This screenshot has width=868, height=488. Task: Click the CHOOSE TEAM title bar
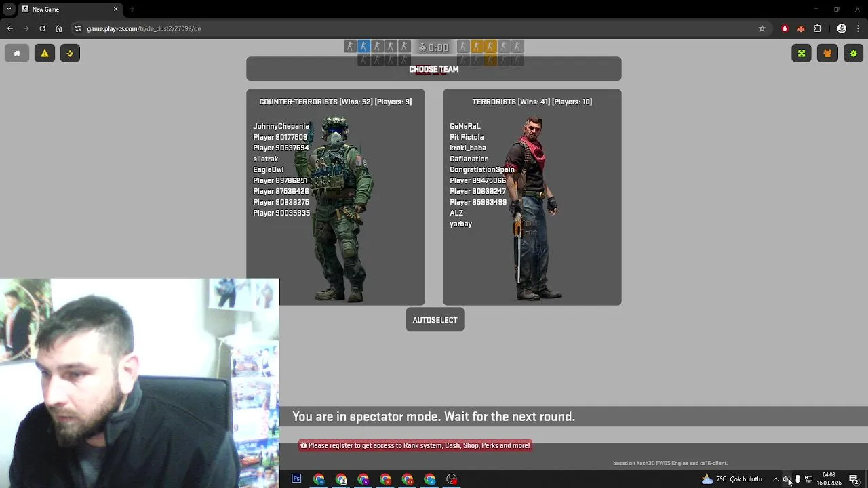point(434,69)
